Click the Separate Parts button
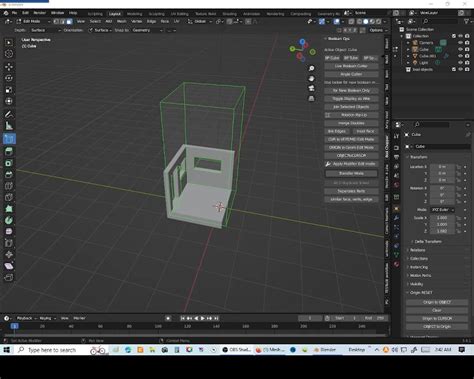Screen dimensions: 474x379 point(351,191)
